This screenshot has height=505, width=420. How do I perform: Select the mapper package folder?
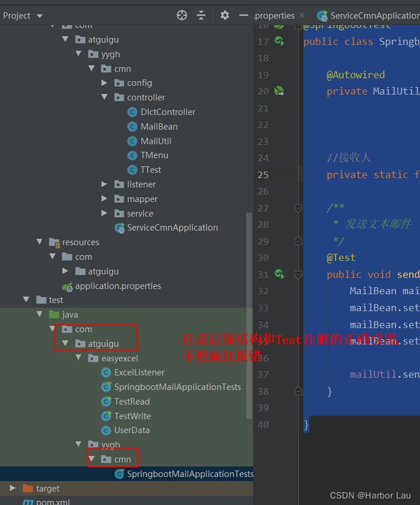142,199
